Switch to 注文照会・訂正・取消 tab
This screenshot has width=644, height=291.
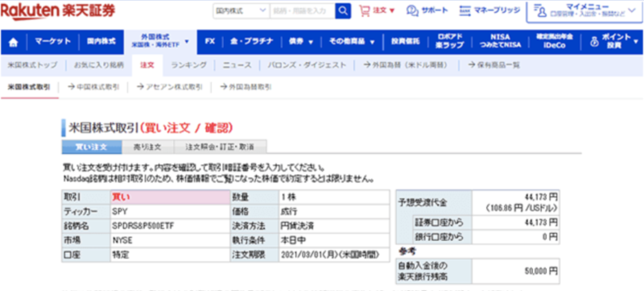point(220,147)
